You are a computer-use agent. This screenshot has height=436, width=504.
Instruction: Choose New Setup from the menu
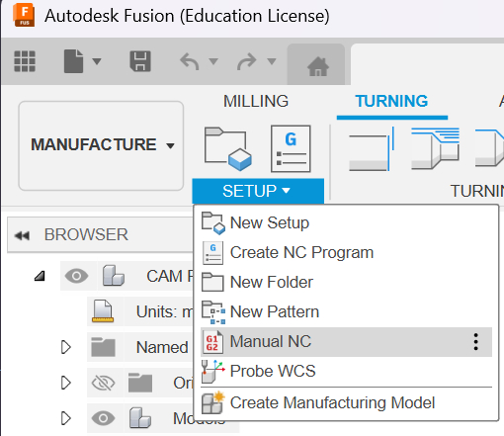346,223
